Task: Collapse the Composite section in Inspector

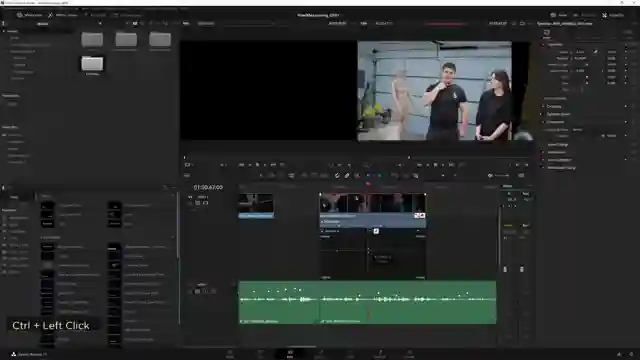Action: pyautogui.click(x=555, y=122)
